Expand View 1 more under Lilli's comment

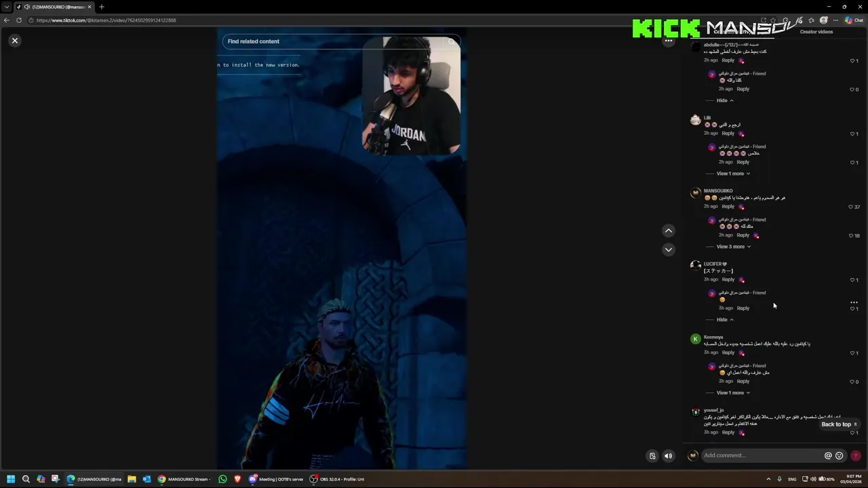click(733, 174)
